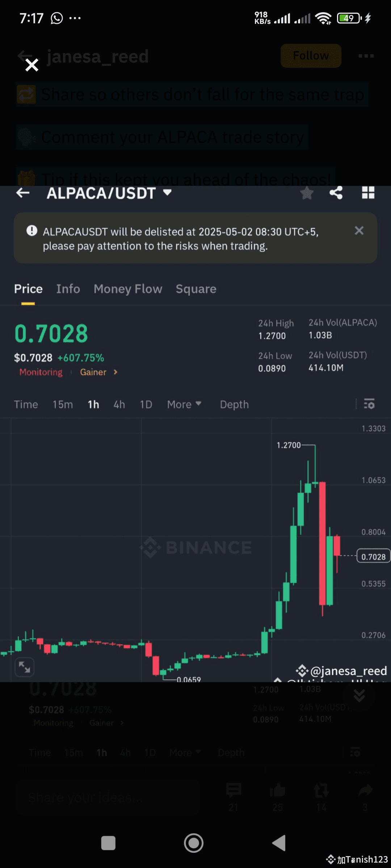This screenshot has width=391, height=868.
Task: Expand the ALPACA/USDT pair dropdown
Action: [167, 192]
